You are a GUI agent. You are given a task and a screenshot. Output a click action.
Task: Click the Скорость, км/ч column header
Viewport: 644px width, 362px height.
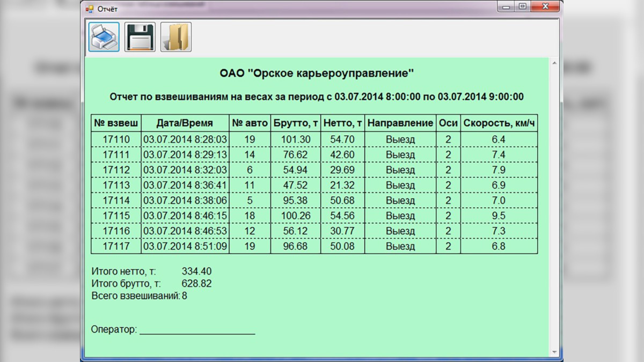click(x=499, y=123)
